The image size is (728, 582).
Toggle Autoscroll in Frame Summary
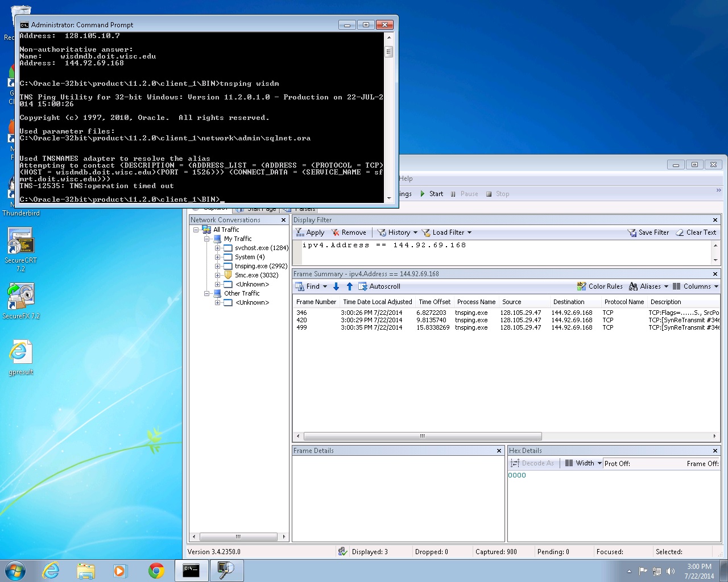tap(379, 286)
